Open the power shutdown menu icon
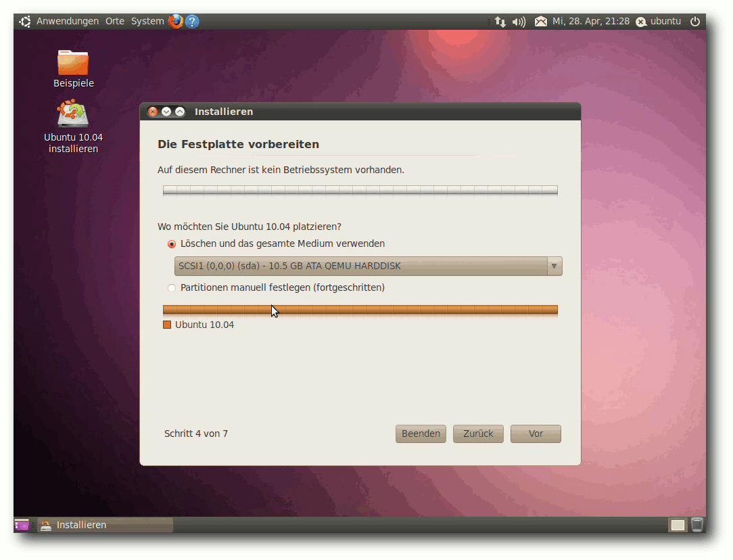This screenshot has height=560, width=733. (695, 22)
